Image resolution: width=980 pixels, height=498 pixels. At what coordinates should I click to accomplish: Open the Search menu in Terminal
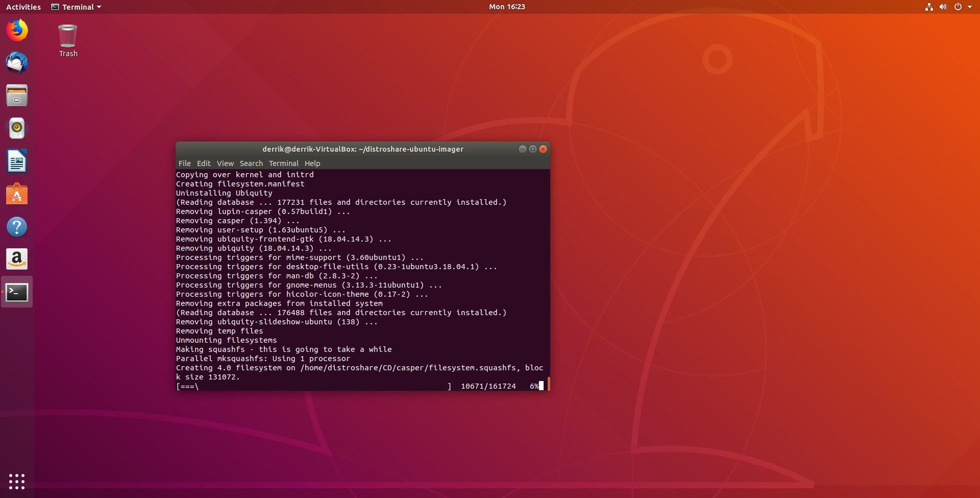point(251,163)
